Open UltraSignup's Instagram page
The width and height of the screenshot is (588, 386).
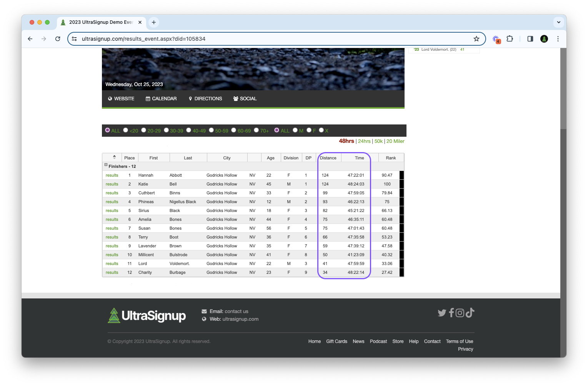(460, 313)
